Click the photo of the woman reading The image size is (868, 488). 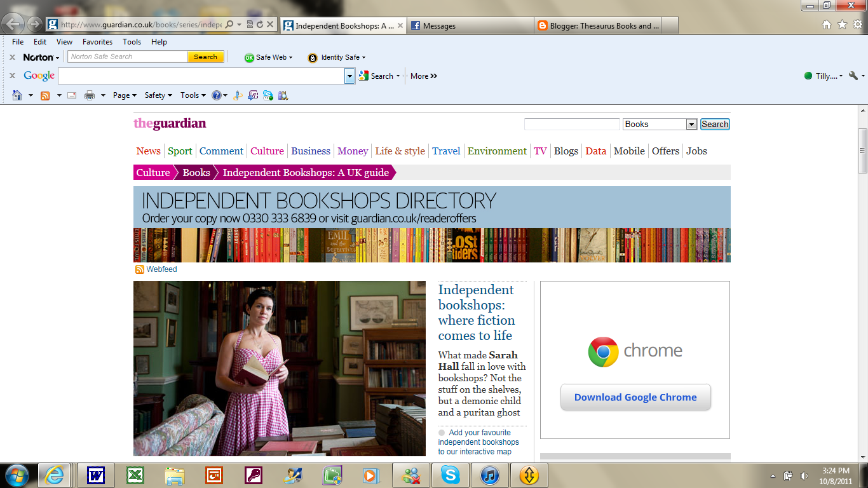point(280,369)
